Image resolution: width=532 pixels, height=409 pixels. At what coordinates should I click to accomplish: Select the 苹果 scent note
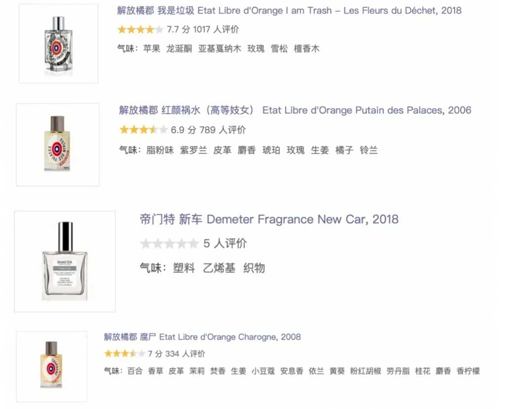[152, 49]
